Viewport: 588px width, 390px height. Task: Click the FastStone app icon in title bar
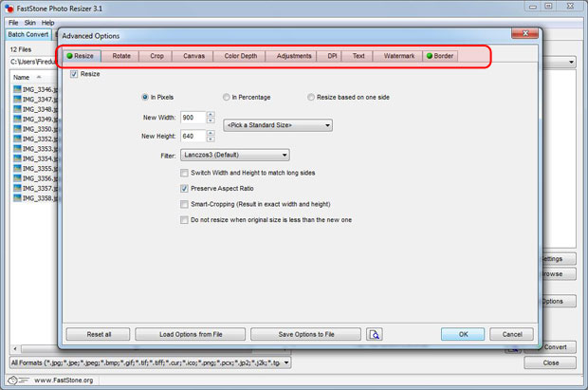tap(9, 8)
